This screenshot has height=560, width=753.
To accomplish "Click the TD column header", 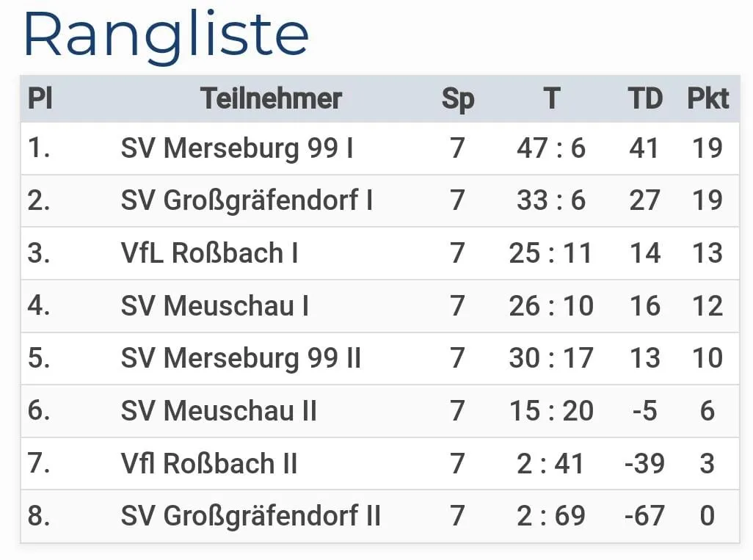I will [645, 98].
